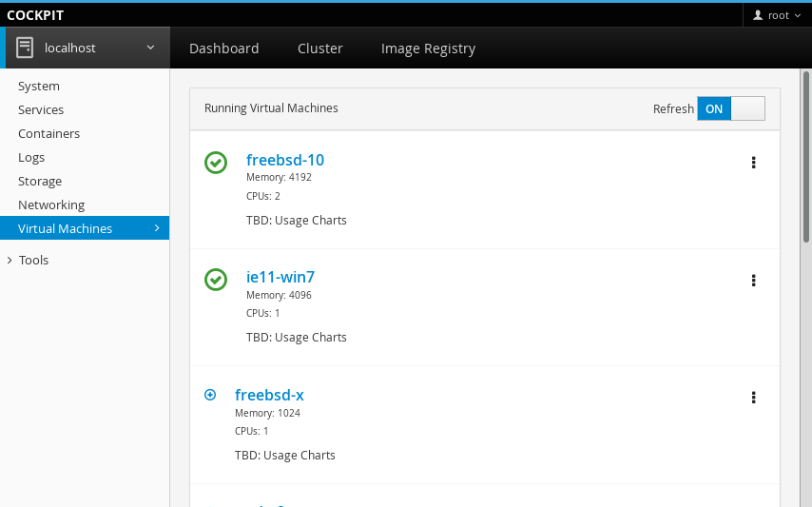Image resolution: width=812 pixels, height=507 pixels.
Task: Open the localhost host selector dropdown
Action: click(87, 48)
